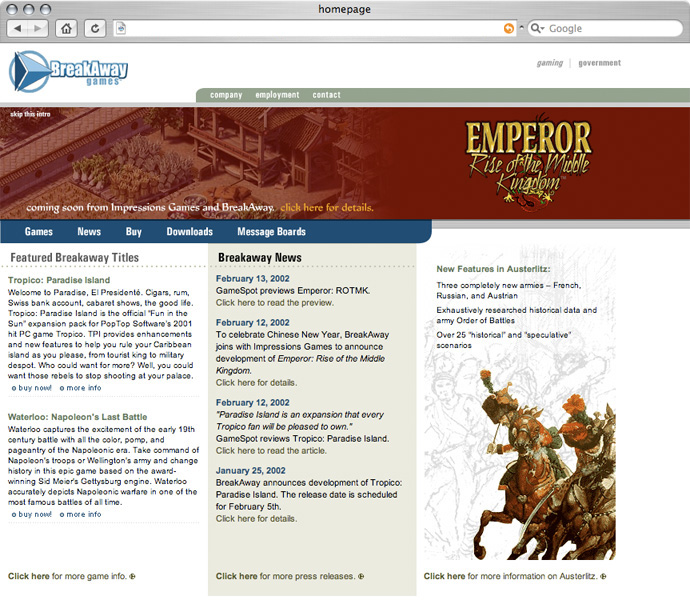
Task: Click here for more press releases link
Action: pos(290,576)
